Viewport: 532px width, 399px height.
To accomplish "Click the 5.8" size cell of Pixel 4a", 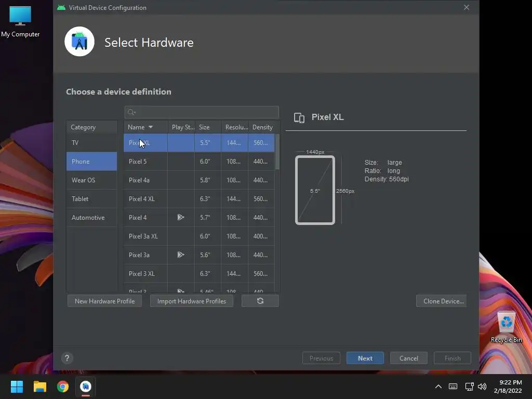I will click(x=208, y=180).
